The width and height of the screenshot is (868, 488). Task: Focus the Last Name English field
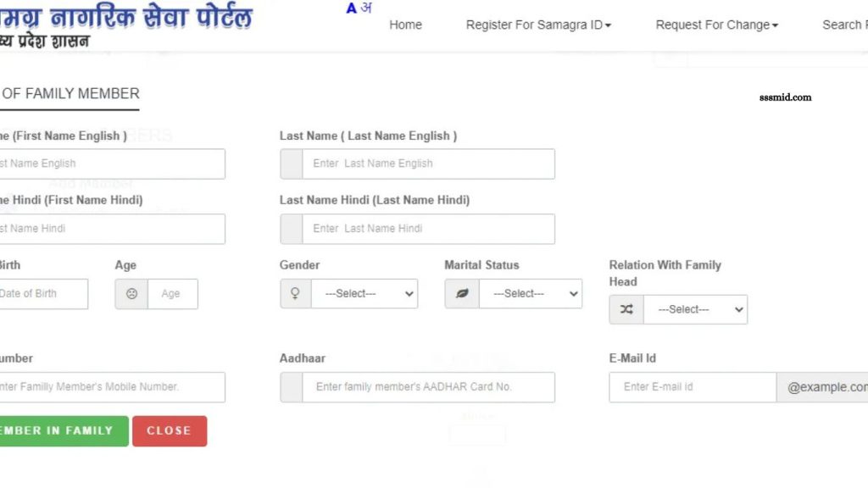point(428,164)
